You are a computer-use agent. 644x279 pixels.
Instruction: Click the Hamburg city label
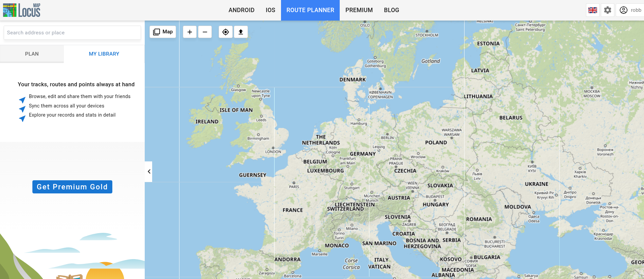[x=359, y=123]
